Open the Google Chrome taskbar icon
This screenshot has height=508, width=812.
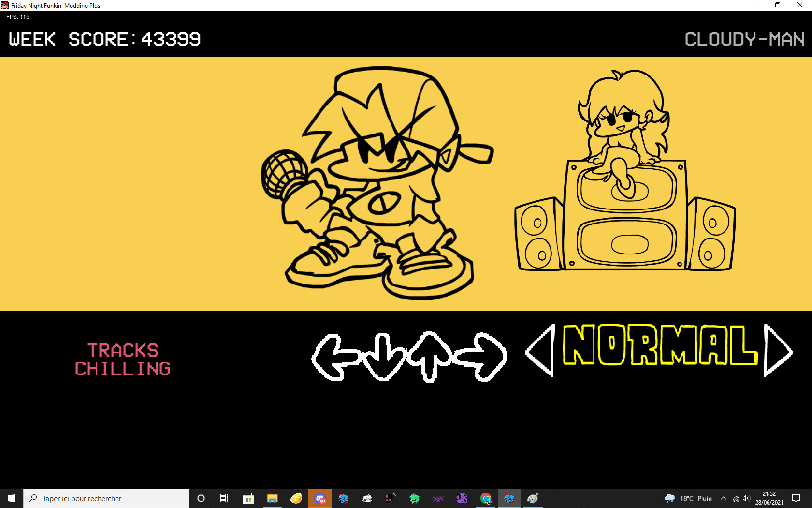pyautogui.click(x=486, y=498)
